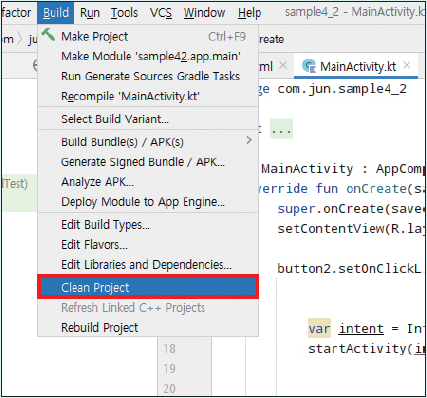Image resolution: width=427 pixels, height=398 pixels.
Task: Select Run Generate Sources Gradle Tasks
Action: [148, 76]
